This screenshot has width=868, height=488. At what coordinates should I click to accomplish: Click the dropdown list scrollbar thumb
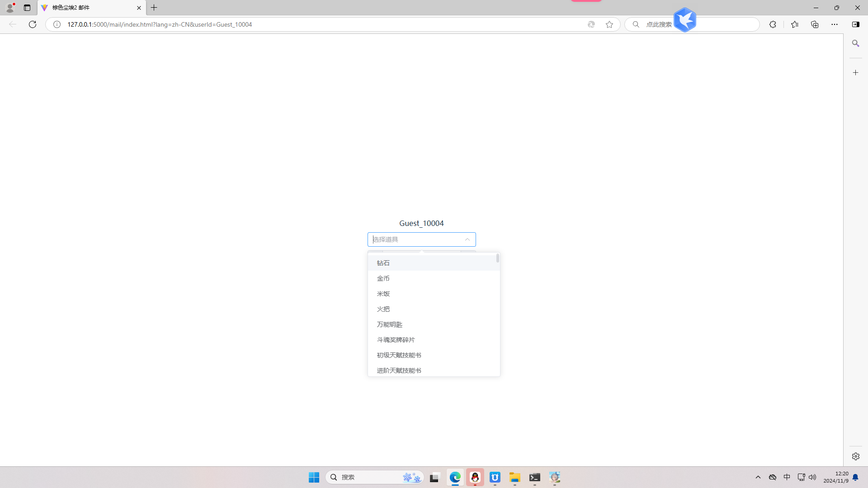tap(497, 258)
